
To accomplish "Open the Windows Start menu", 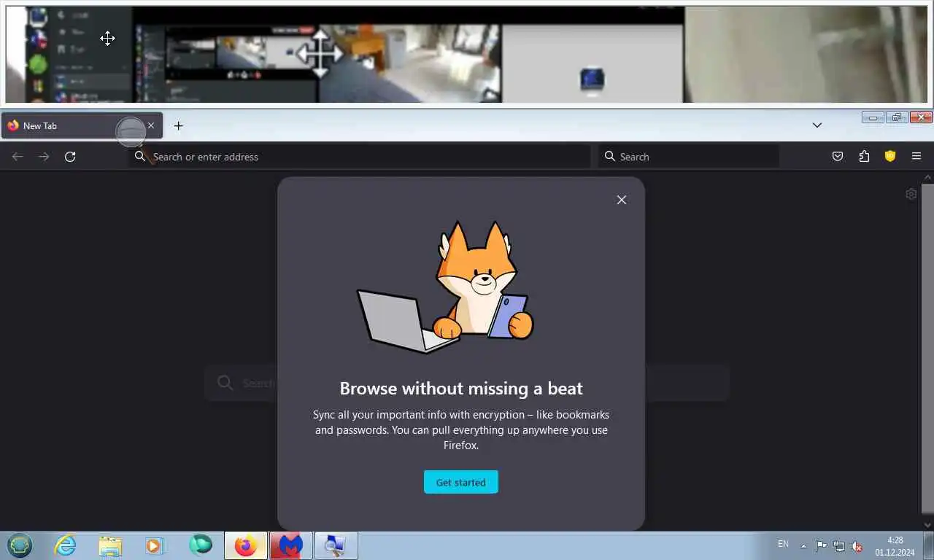I will click(20, 545).
